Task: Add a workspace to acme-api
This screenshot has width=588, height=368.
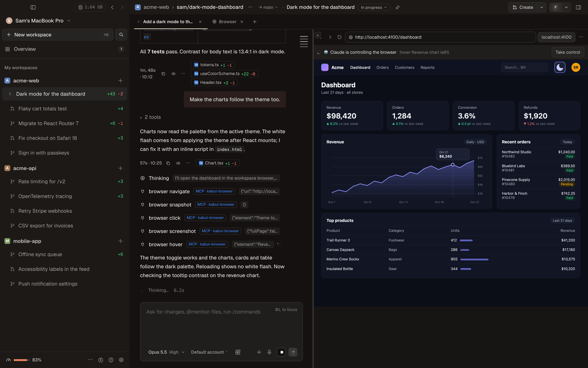Action: pyautogui.click(x=121, y=168)
